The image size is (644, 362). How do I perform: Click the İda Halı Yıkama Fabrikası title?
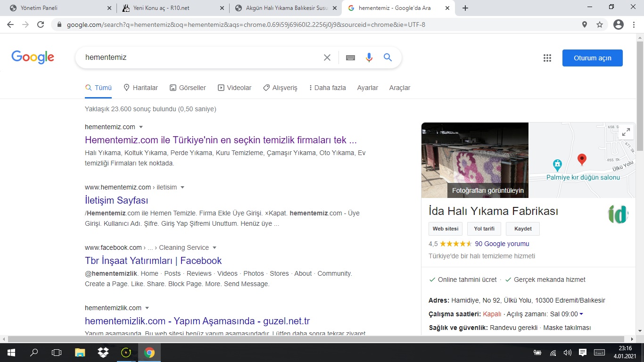click(x=494, y=211)
